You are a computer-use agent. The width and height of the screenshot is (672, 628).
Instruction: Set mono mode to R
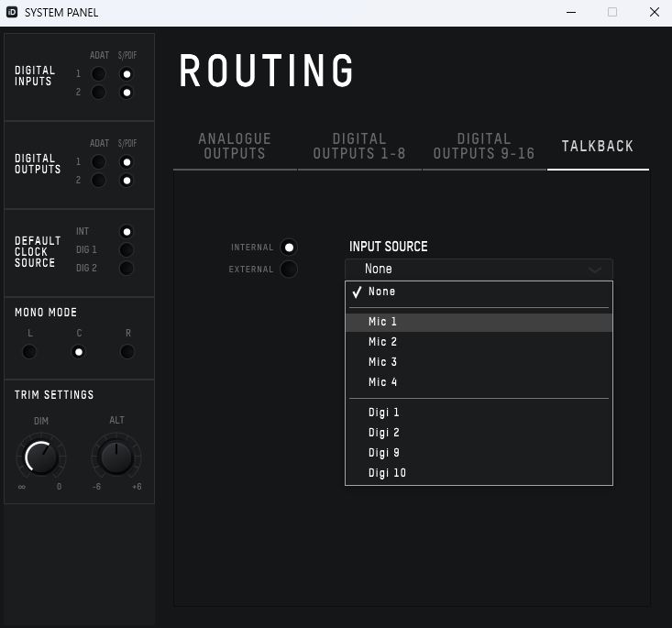click(127, 351)
